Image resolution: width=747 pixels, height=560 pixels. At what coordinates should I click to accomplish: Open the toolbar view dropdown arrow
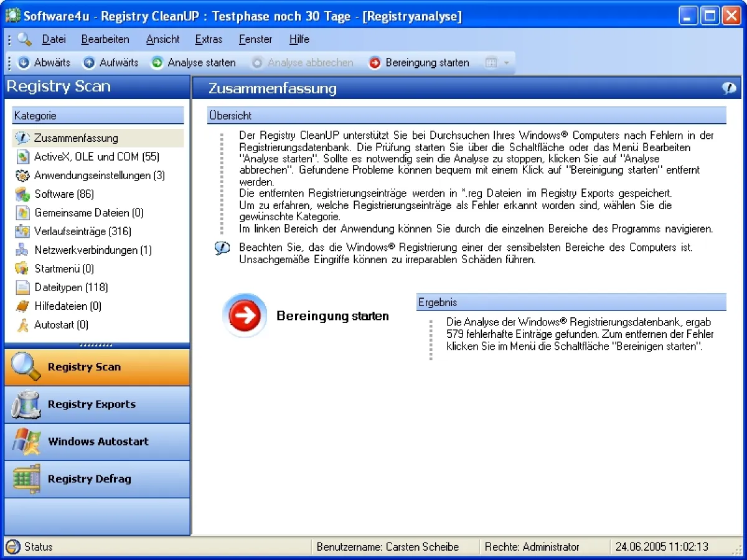click(x=506, y=63)
